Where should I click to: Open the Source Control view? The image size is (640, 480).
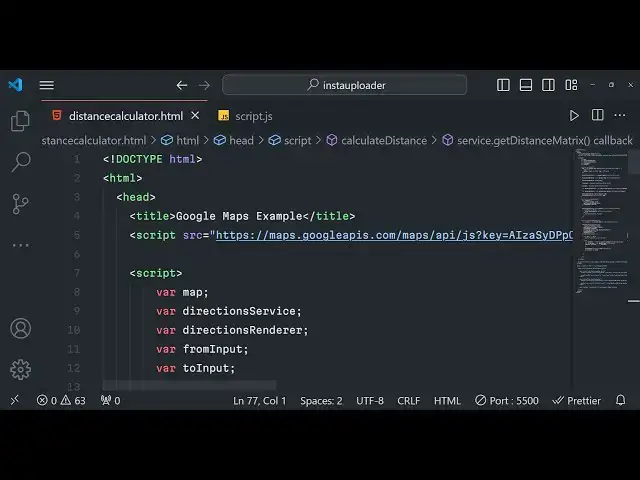click(20, 204)
